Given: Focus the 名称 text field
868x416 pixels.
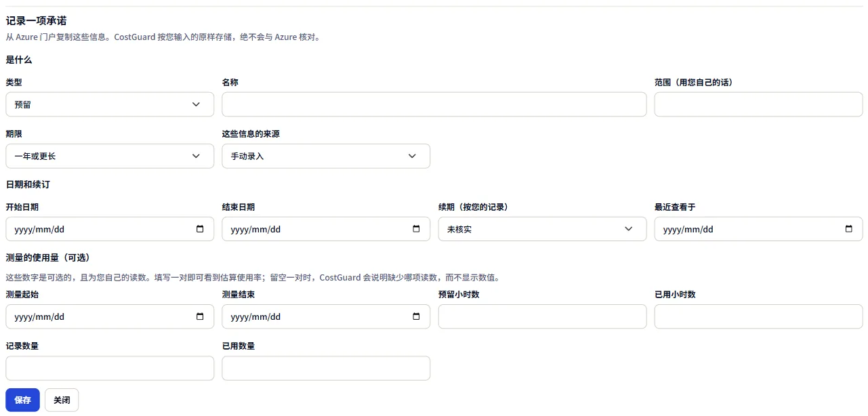Looking at the screenshot, I should pos(434,104).
